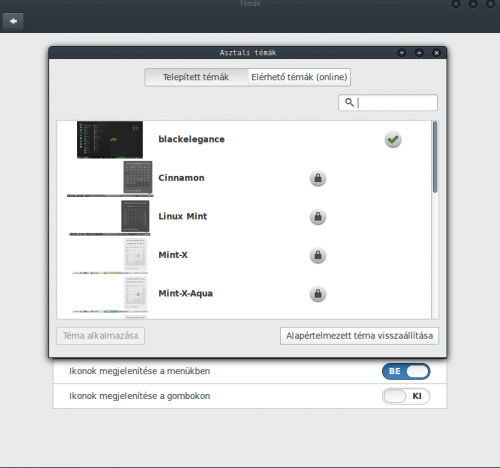Screen dimensions: 500x468
Task: Select the Cinnamon theme thumbnail
Action: pos(110,179)
